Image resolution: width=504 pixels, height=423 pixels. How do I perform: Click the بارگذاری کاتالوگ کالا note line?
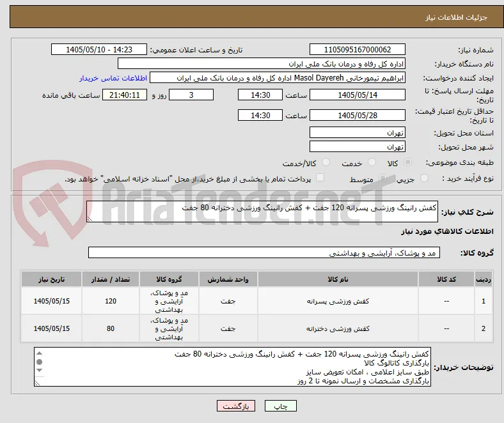pyautogui.click(x=397, y=363)
